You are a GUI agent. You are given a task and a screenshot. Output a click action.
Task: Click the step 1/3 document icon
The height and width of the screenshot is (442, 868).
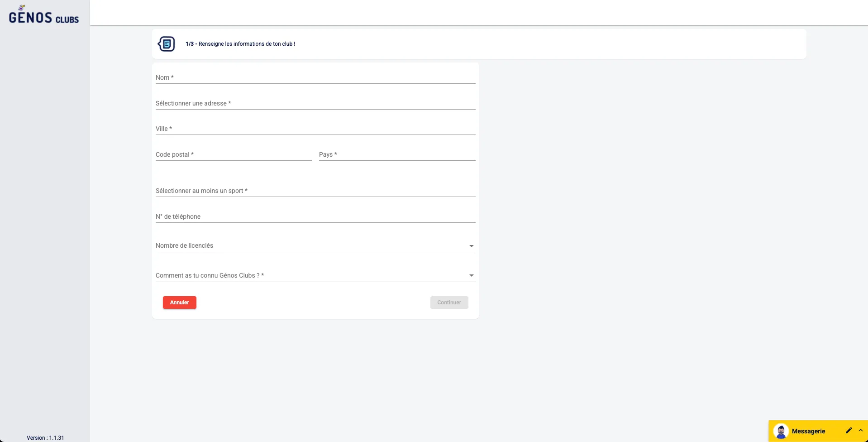click(166, 44)
